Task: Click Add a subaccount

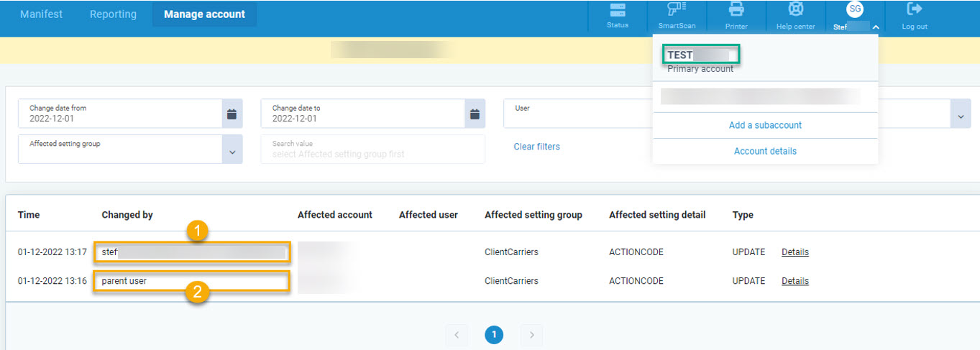Action: (765, 125)
